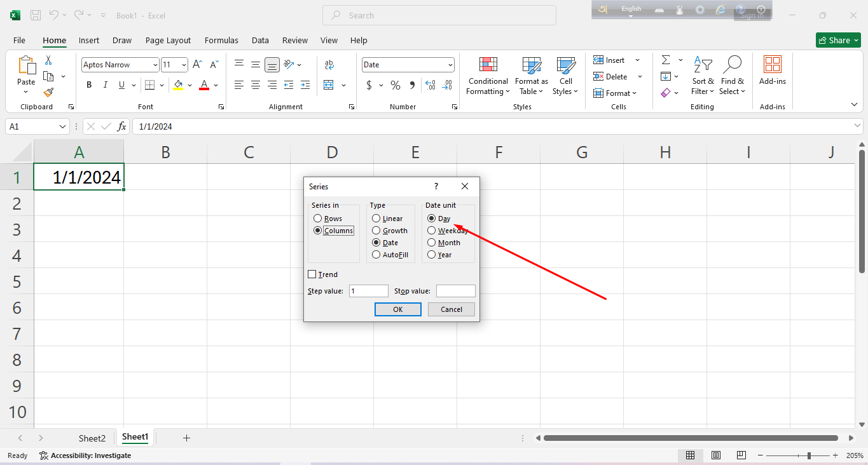Open Conditional Formatting icon
Screen dimensions: 868x465
(x=488, y=65)
